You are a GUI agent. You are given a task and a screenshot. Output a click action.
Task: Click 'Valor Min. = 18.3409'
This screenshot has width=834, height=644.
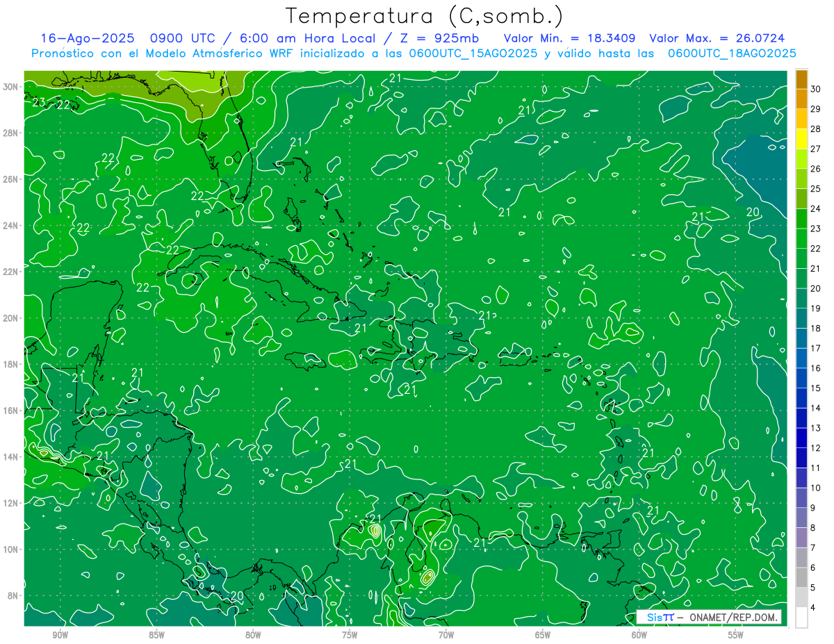click(571, 38)
